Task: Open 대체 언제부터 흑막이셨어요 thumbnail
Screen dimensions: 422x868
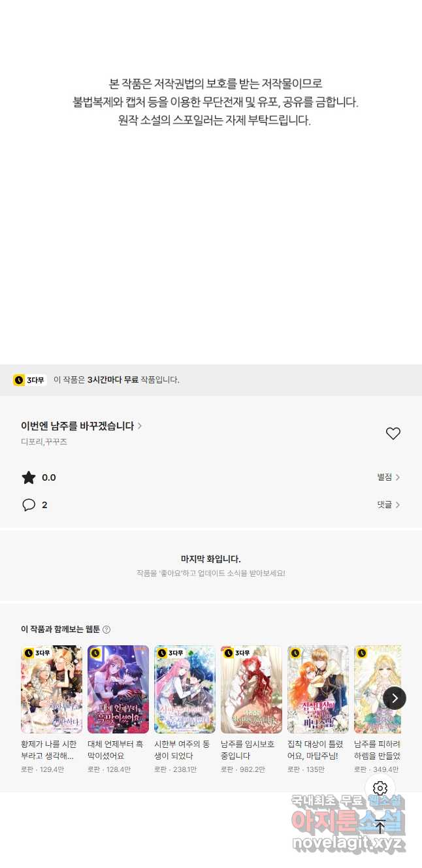Action: 118,690
